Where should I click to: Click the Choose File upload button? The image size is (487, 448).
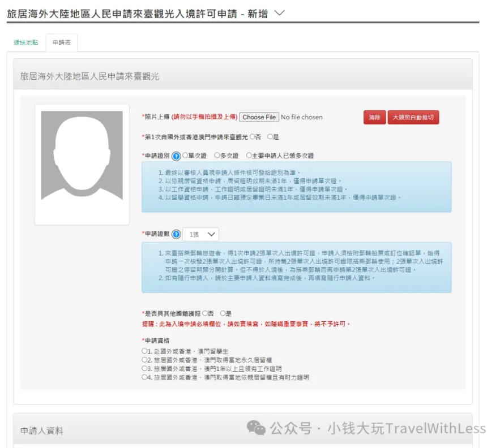[x=259, y=117]
